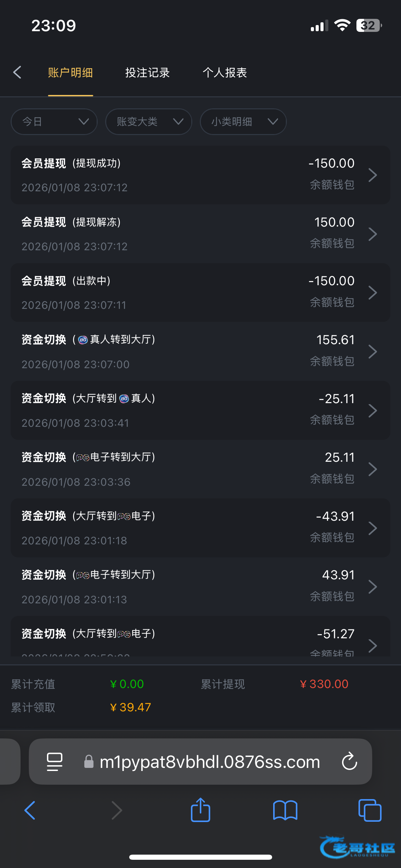Open the 大厅转到真人 -25.11 transfer entry
401x868 pixels.
200,410
